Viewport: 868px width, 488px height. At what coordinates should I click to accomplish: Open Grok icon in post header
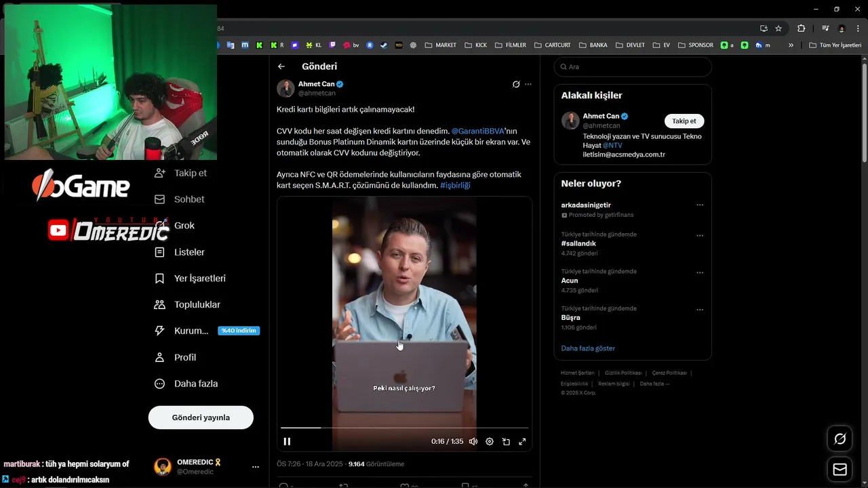click(516, 84)
